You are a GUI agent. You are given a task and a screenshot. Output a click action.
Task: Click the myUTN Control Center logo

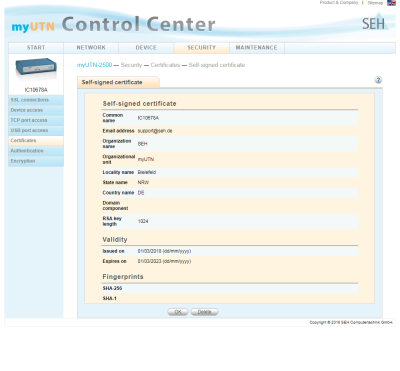click(113, 25)
